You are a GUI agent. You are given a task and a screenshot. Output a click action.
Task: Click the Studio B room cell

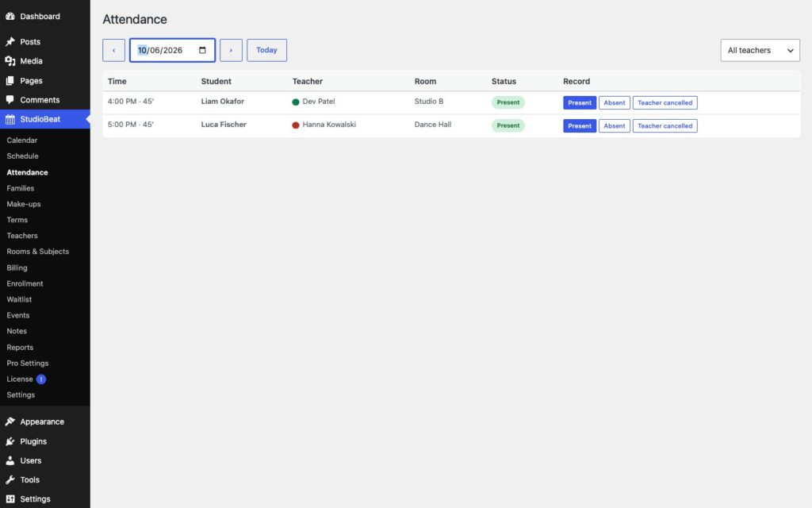tap(429, 101)
